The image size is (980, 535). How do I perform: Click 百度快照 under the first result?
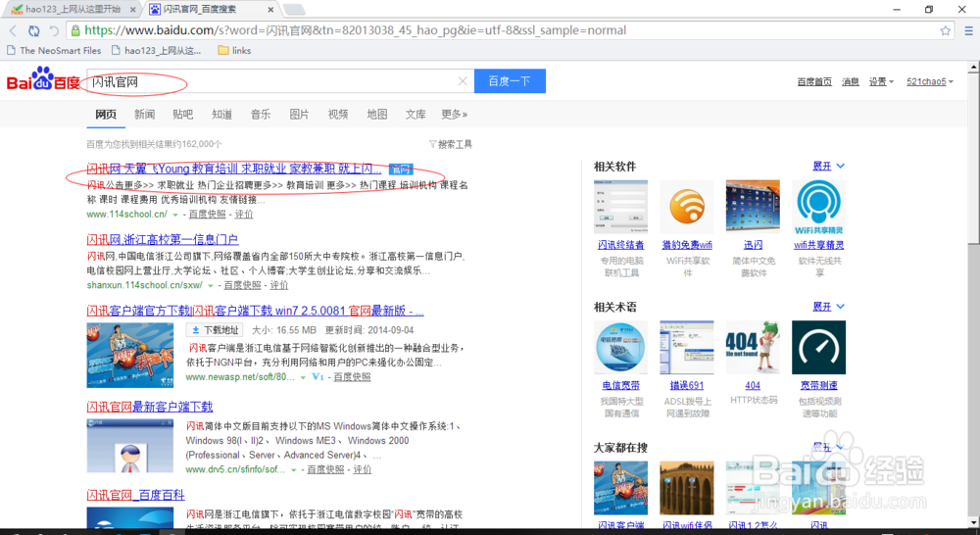(207, 215)
